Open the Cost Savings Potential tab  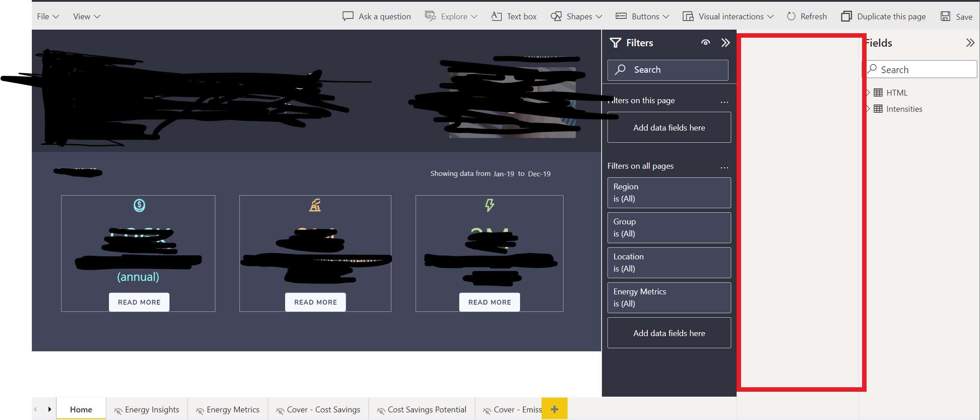pyautogui.click(x=422, y=410)
